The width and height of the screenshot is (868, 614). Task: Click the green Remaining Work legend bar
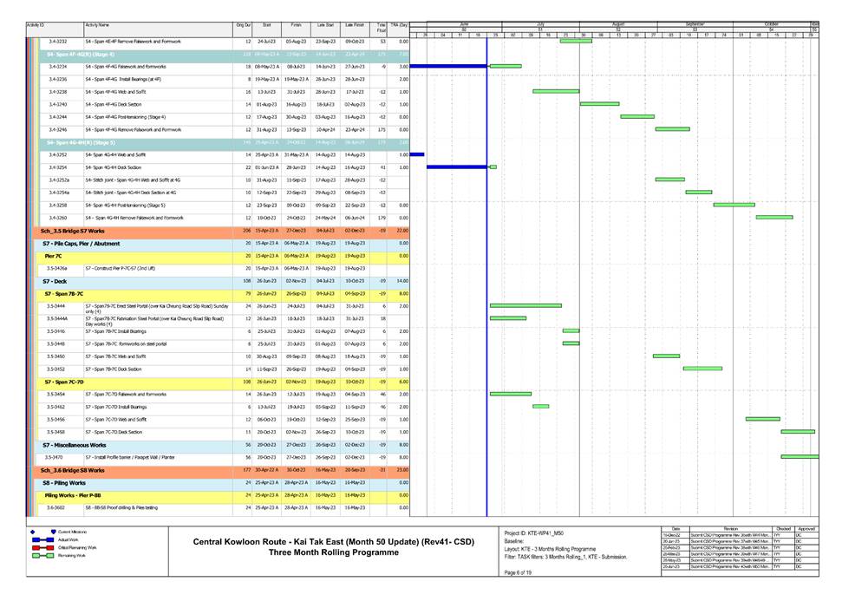42,557
